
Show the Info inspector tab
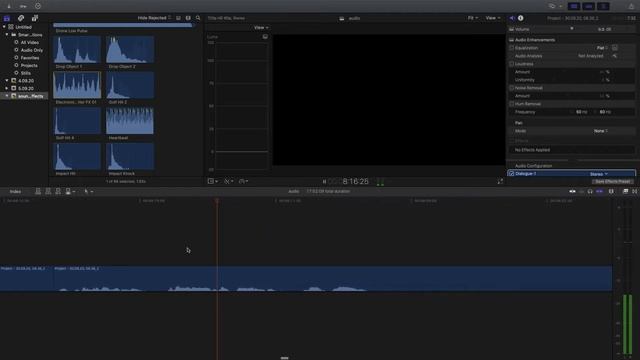(520, 18)
